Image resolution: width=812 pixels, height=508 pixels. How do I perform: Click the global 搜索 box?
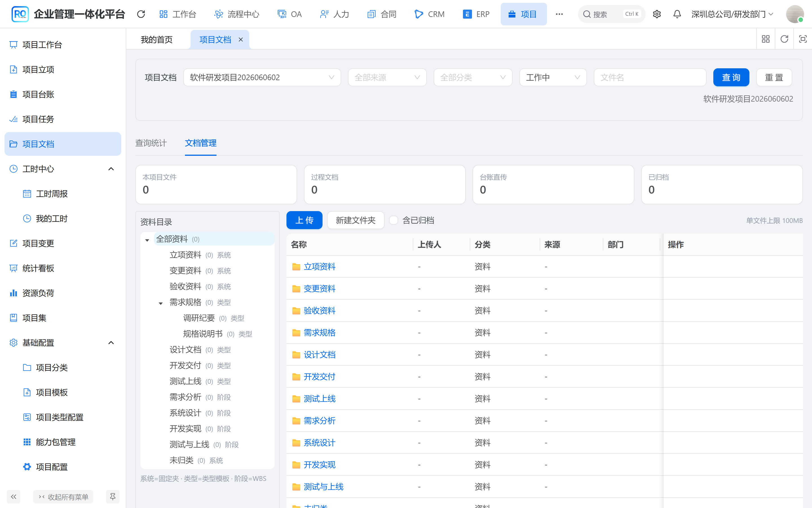pyautogui.click(x=611, y=14)
